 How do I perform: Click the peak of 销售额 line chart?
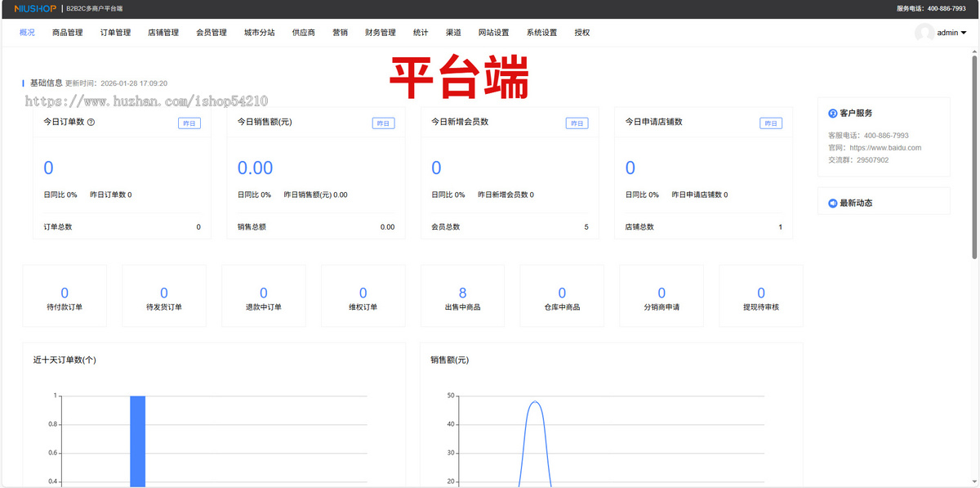coord(535,401)
